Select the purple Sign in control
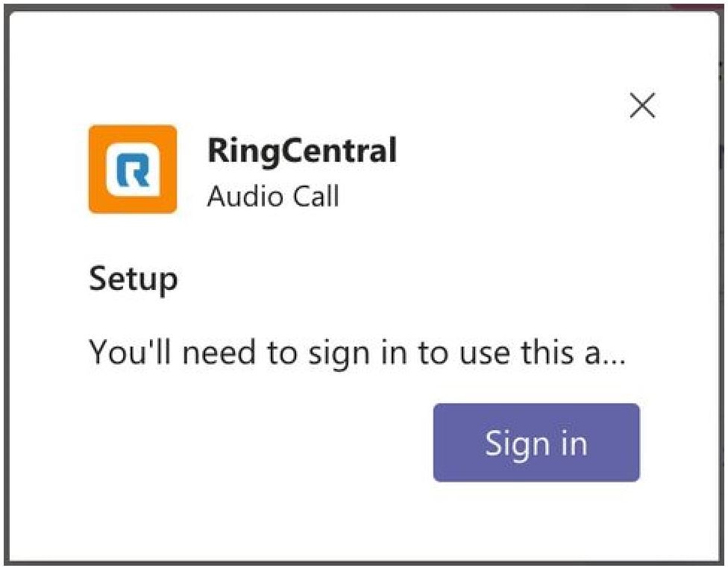Screen dimensions: 728x568 pos(536,443)
